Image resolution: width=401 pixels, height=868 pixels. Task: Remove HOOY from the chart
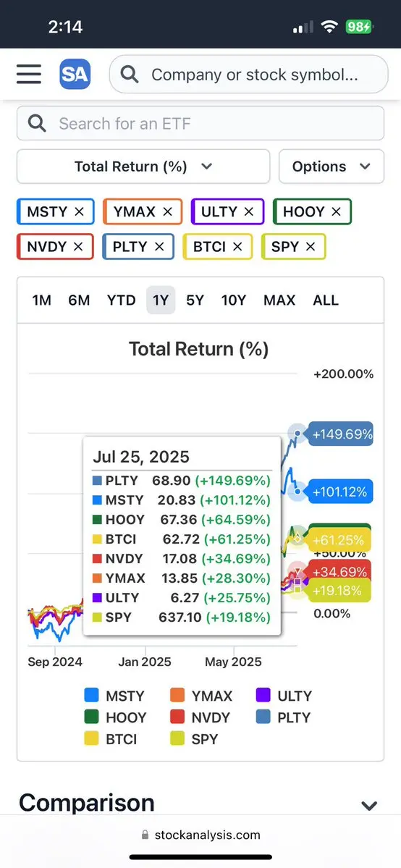pyautogui.click(x=336, y=211)
